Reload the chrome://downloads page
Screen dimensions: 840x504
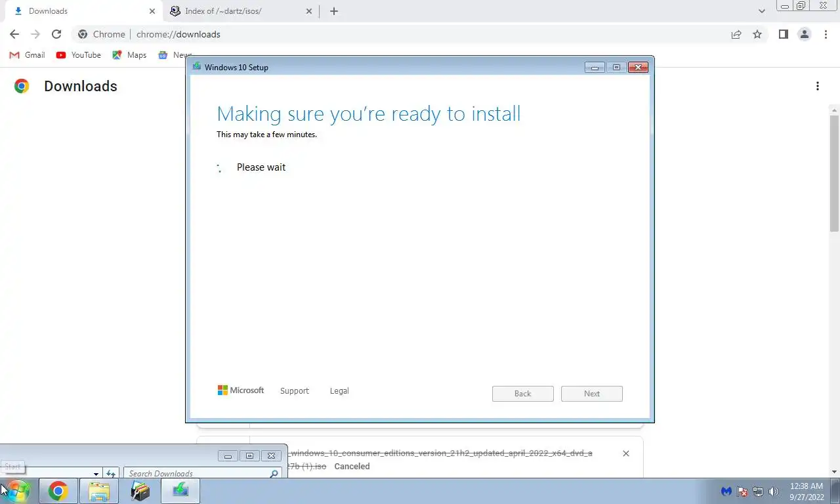(x=56, y=34)
